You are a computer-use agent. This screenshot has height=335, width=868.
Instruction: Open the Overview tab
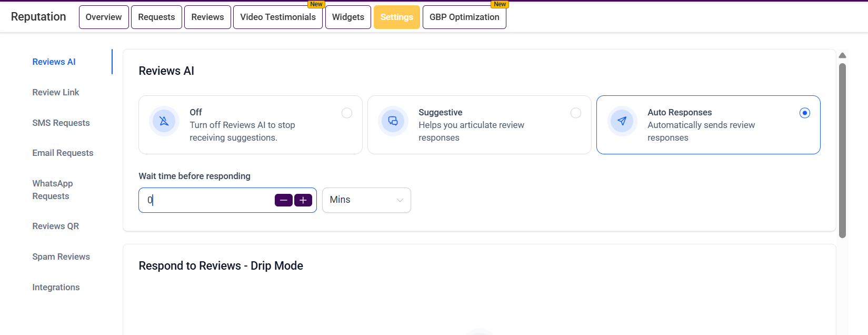104,17
